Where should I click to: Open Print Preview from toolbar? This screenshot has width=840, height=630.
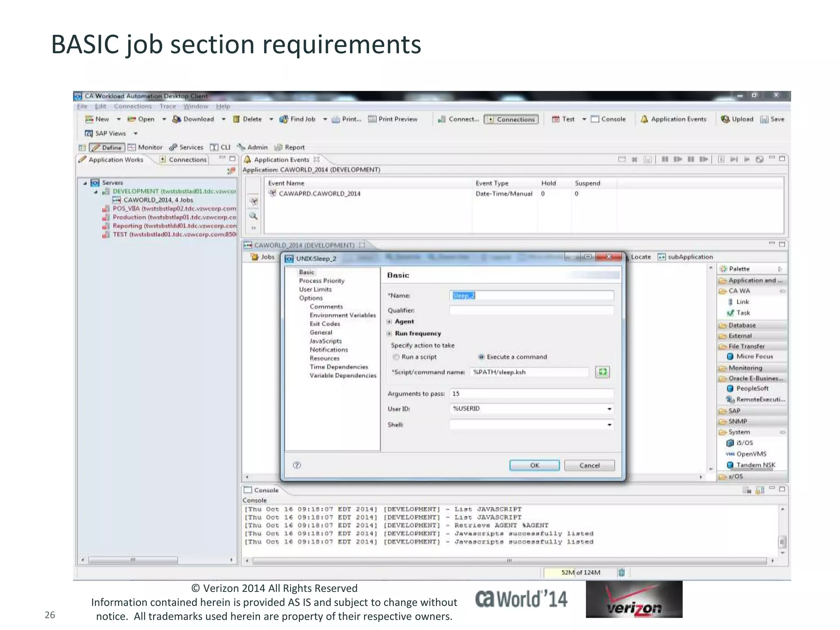(393, 119)
